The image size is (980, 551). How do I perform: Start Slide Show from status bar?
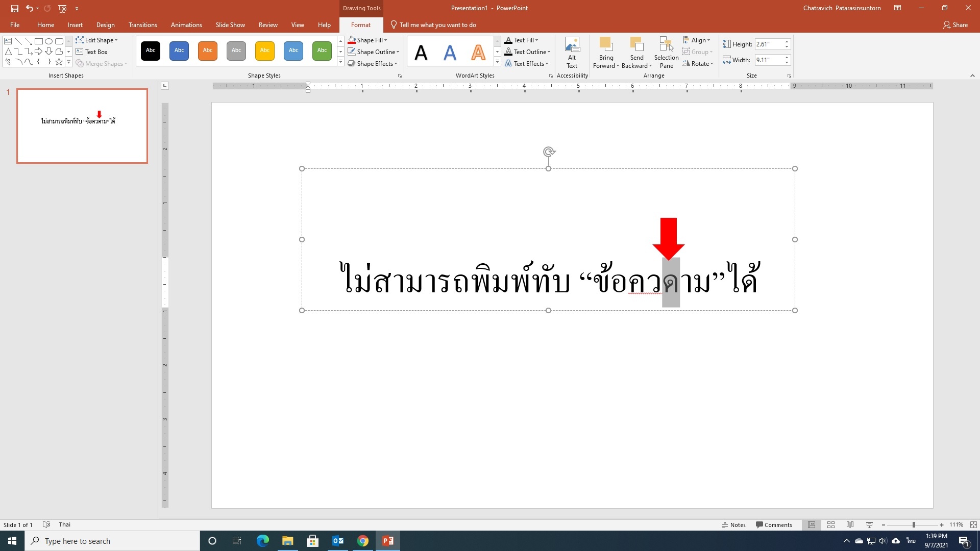[869, 524]
